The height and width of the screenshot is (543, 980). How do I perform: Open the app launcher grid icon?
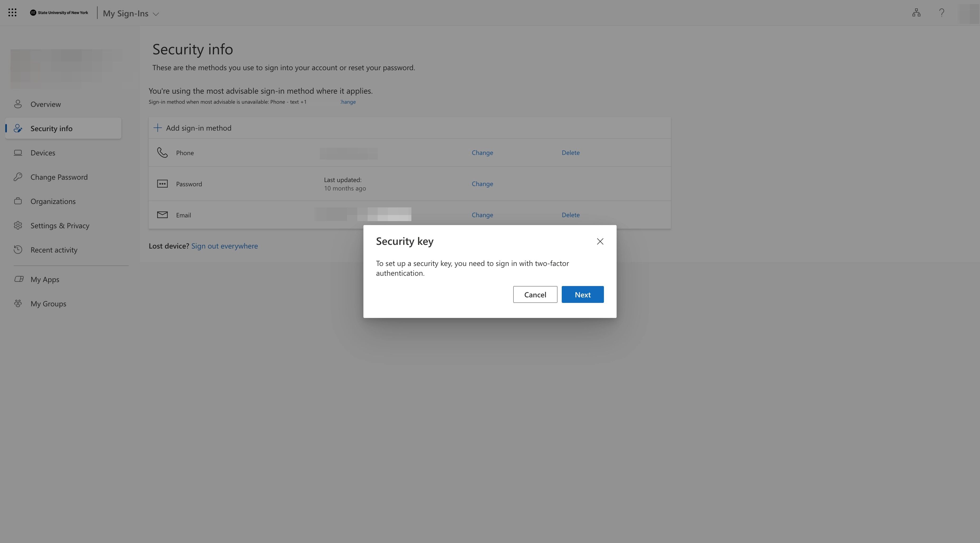coord(12,13)
